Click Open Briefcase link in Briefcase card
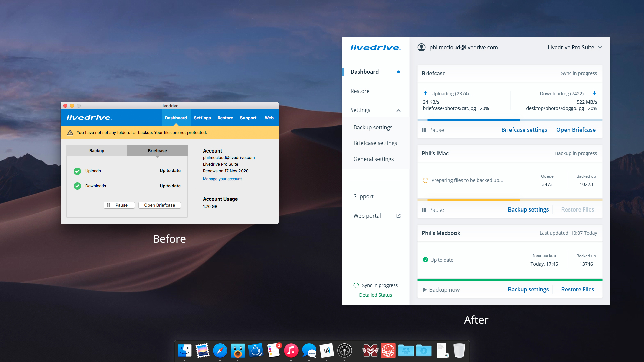The height and width of the screenshot is (362, 644). coord(576,130)
